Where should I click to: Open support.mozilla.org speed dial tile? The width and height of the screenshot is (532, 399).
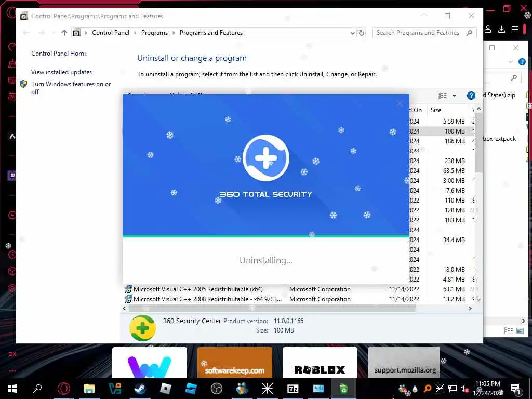tap(404, 362)
